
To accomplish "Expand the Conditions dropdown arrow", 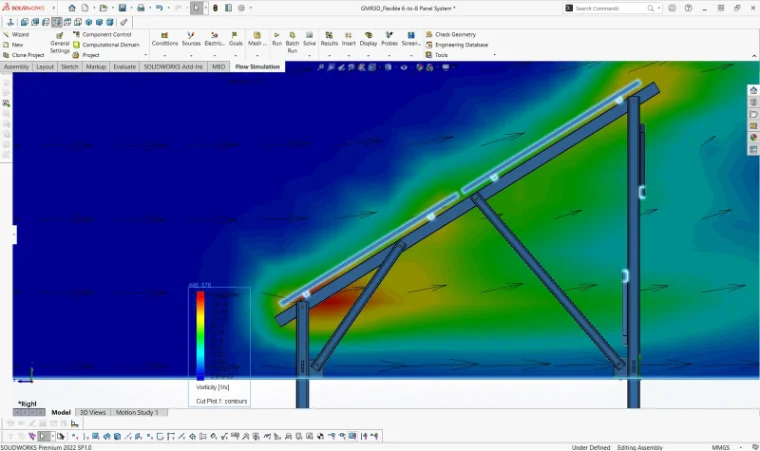I will (165, 55).
